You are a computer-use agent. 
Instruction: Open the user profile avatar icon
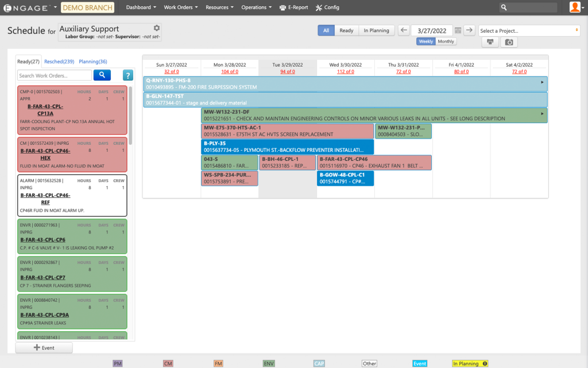tap(575, 7)
